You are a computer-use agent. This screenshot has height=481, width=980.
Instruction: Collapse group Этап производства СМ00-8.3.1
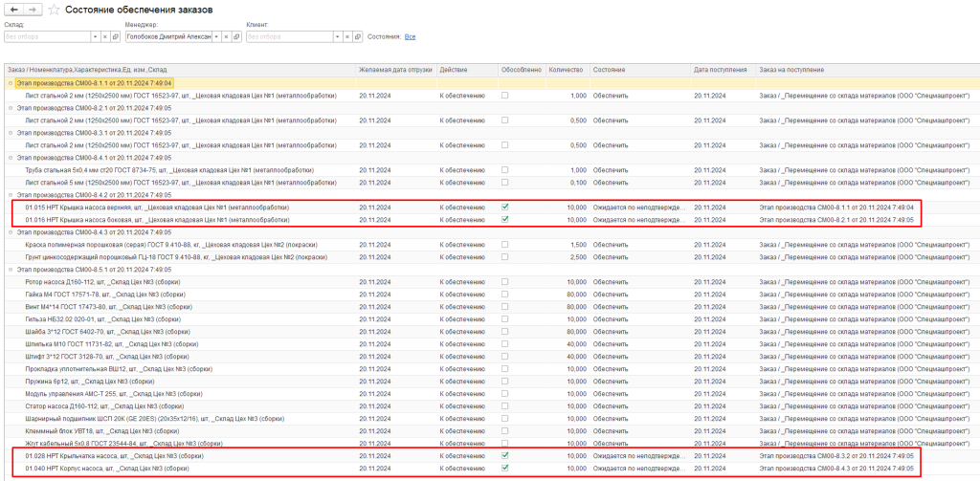tap(10, 133)
